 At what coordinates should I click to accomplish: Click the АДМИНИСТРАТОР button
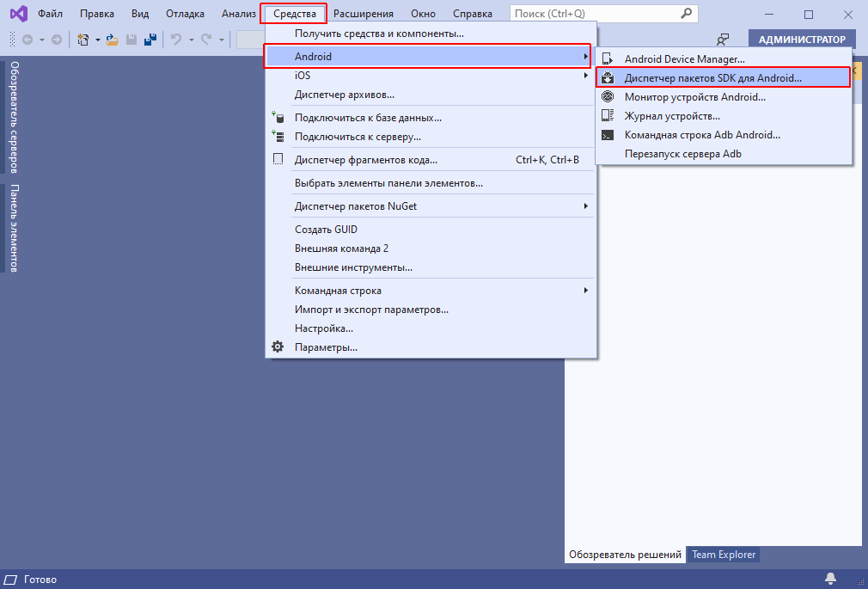[802, 40]
